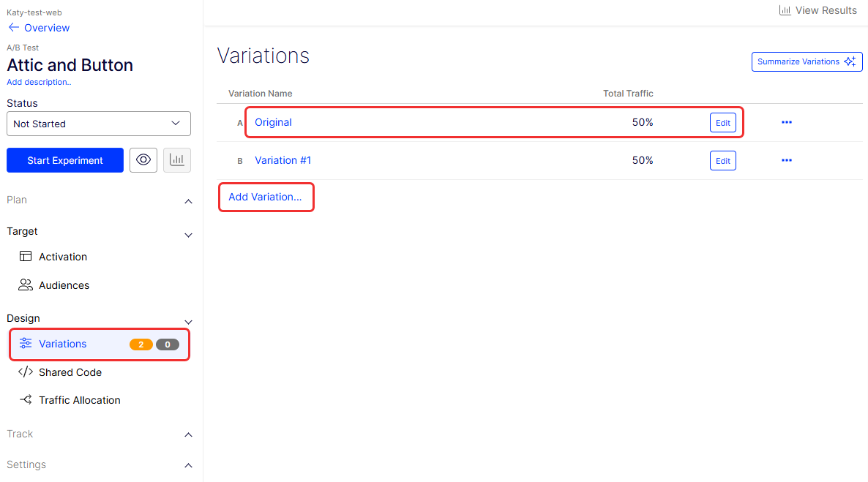Screen dimensions: 868x482
Task: Click the eye preview icon button
Action: 143,160
